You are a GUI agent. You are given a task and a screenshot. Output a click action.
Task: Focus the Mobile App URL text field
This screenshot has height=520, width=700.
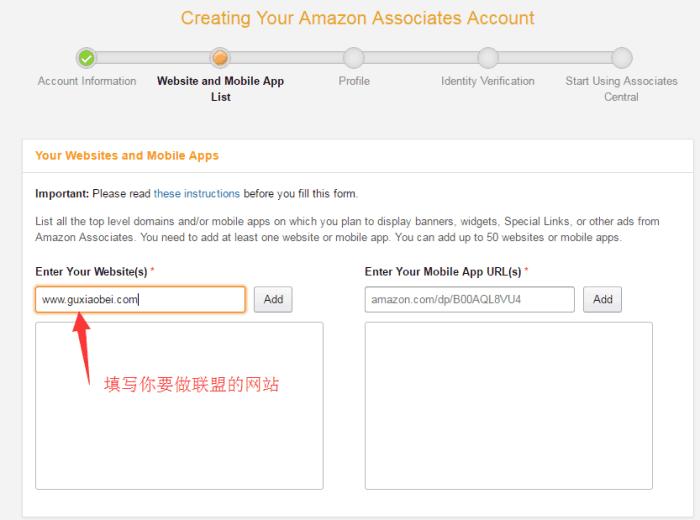click(x=469, y=299)
